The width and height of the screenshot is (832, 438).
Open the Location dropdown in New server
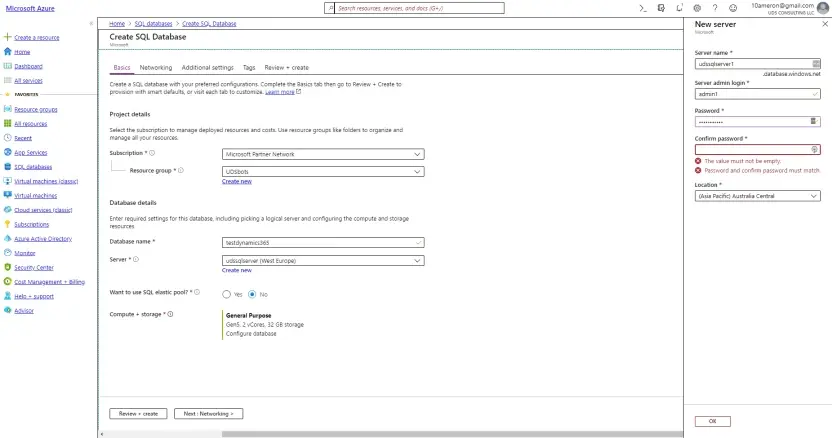click(x=758, y=196)
